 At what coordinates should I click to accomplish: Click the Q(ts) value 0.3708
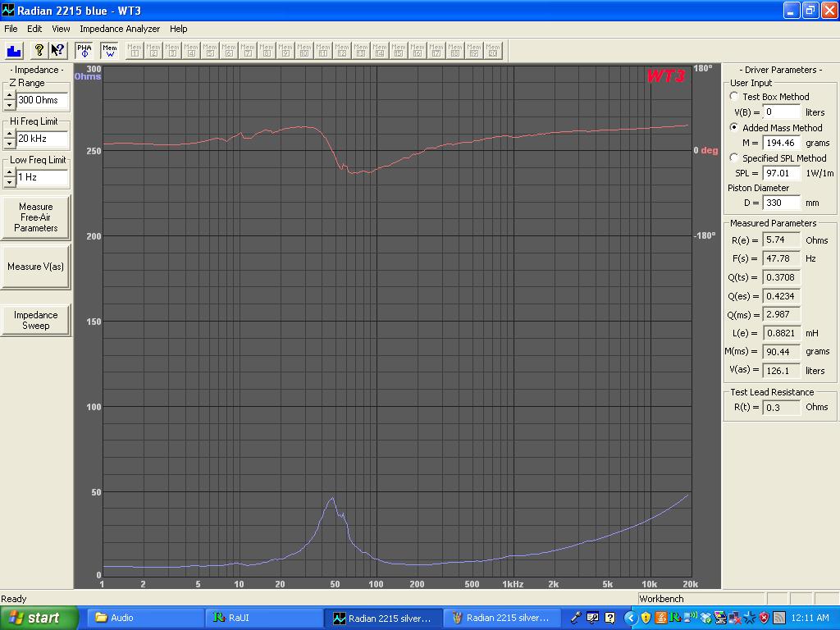[782, 277]
